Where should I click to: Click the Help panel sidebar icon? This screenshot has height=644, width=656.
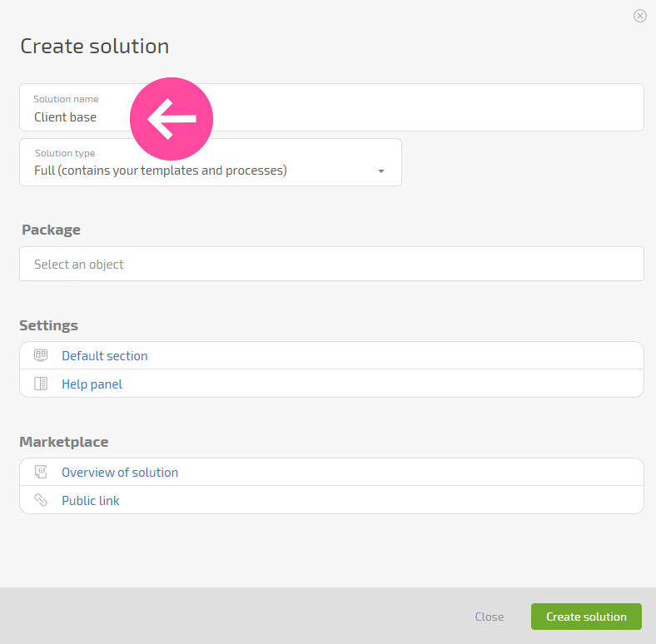41,384
